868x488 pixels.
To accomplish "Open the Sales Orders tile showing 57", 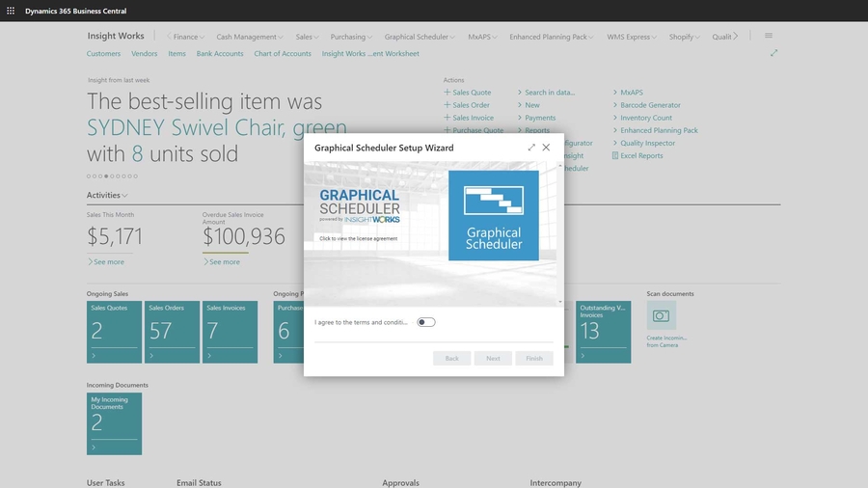I will pos(173,332).
